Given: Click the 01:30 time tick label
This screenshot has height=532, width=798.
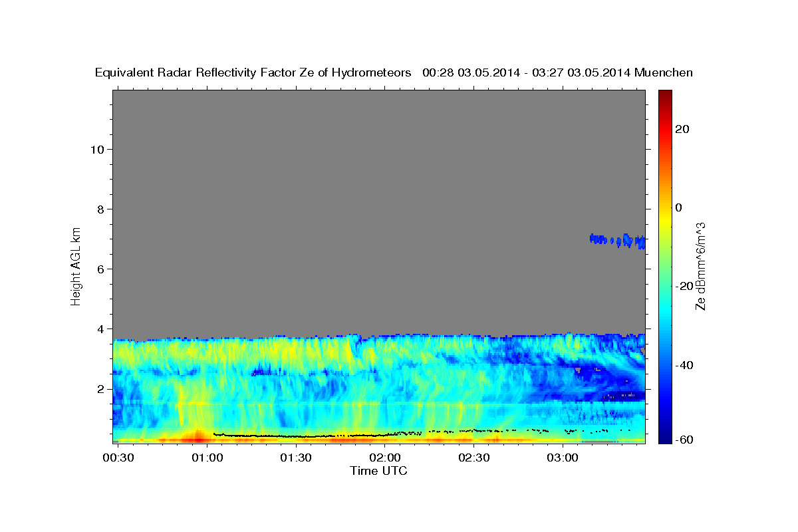Looking at the screenshot, I should (295, 458).
